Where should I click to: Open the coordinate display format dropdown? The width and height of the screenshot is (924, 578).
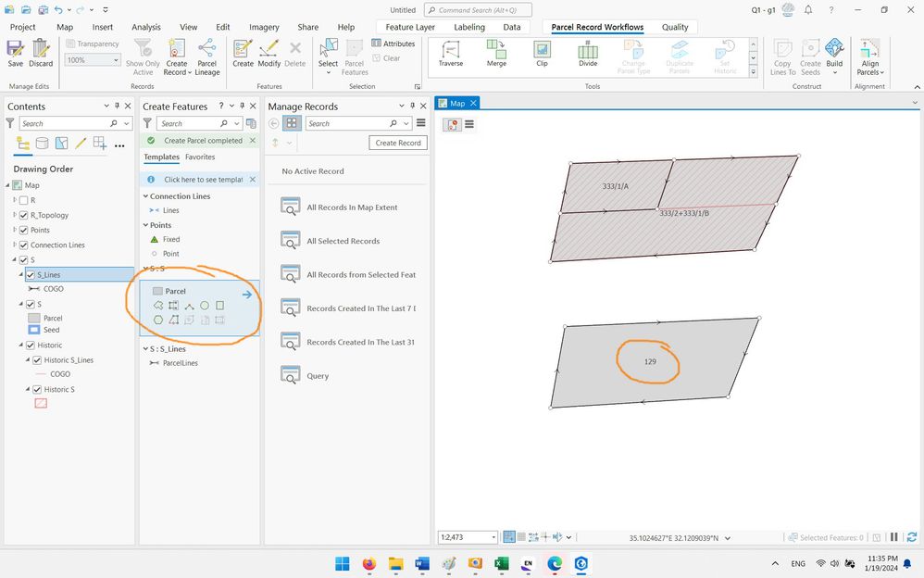point(728,538)
